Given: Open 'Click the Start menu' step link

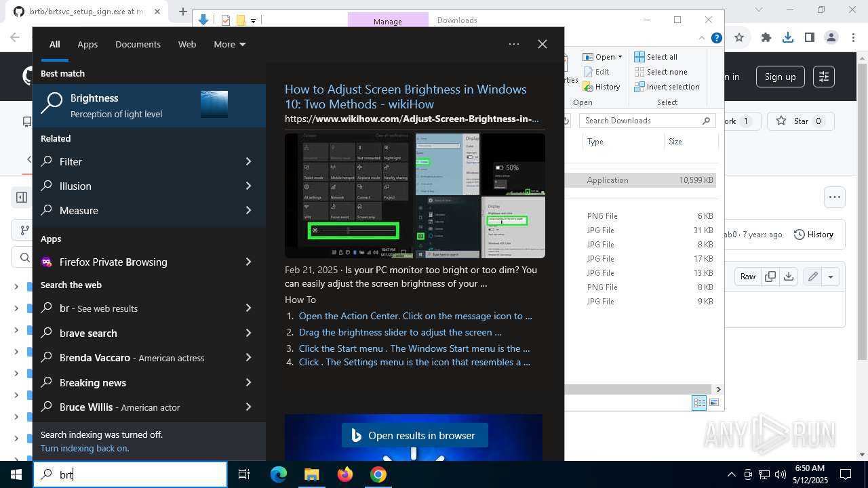Looking at the screenshot, I should [414, 348].
